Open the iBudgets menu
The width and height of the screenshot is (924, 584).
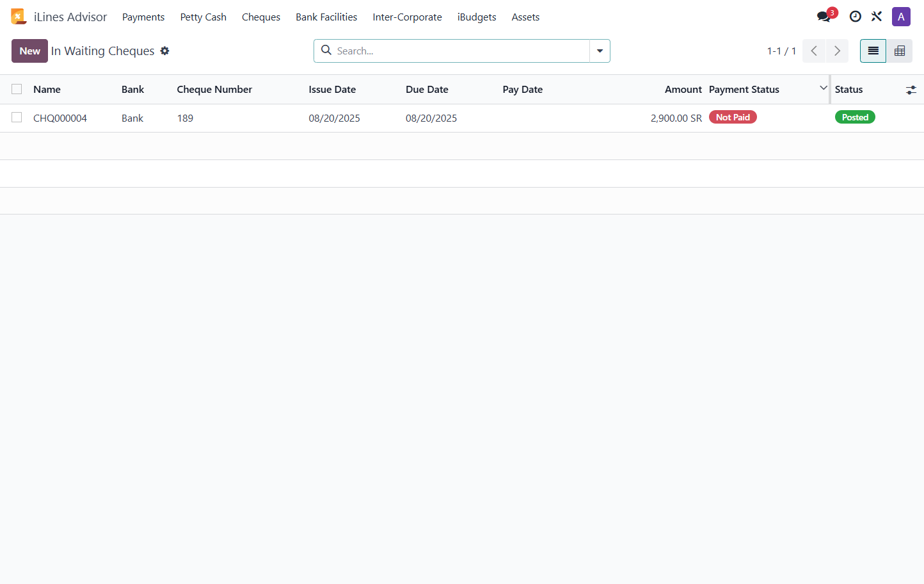tap(477, 17)
